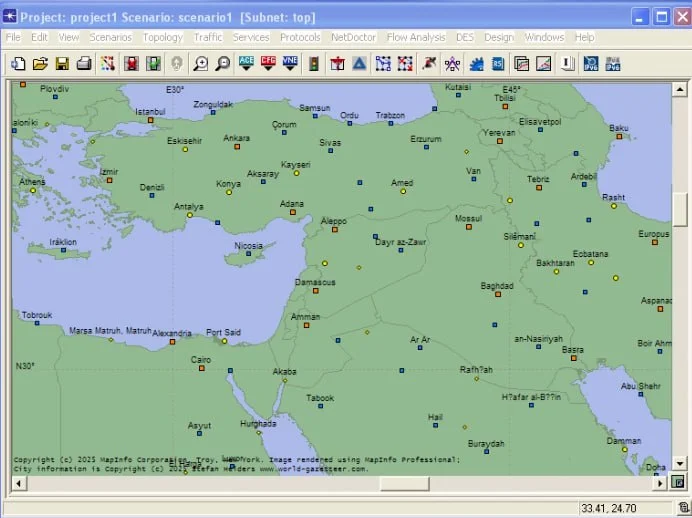692x518 pixels.
Task: Open the View menu
Action: pyautogui.click(x=69, y=37)
